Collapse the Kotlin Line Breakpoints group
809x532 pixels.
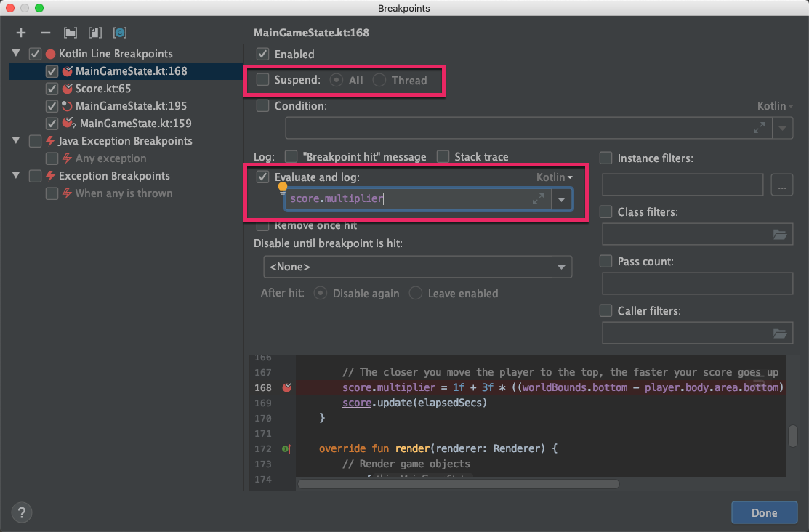tap(16, 53)
